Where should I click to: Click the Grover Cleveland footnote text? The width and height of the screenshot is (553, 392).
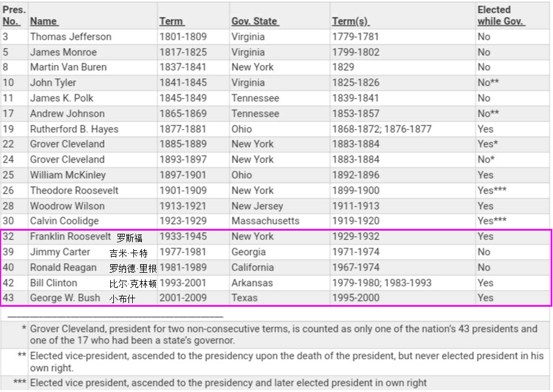point(283,334)
